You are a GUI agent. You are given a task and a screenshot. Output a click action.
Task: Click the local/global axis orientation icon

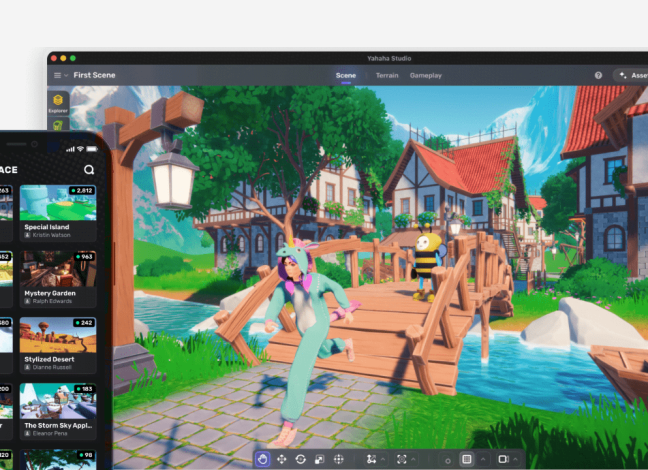tap(371, 459)
